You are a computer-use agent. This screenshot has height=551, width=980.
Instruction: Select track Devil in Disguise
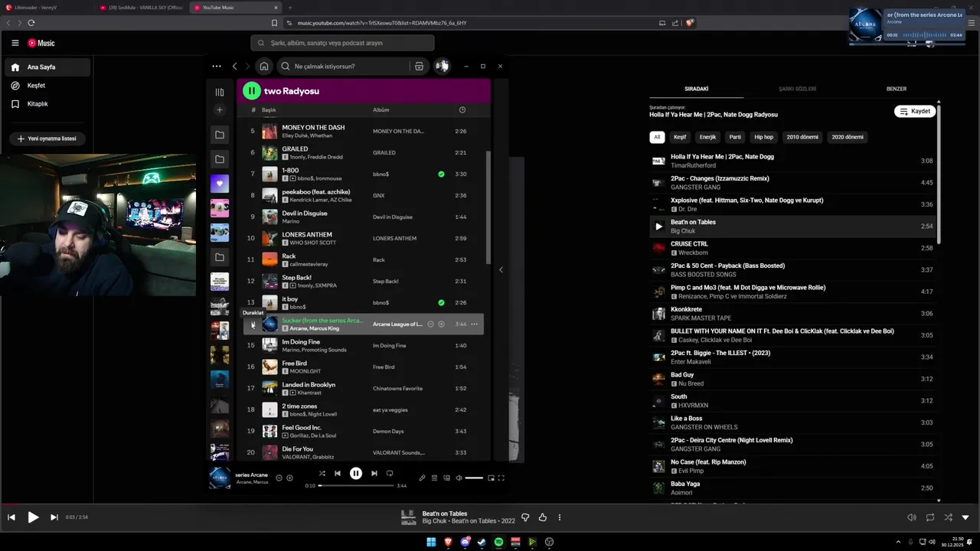[364, 217]
